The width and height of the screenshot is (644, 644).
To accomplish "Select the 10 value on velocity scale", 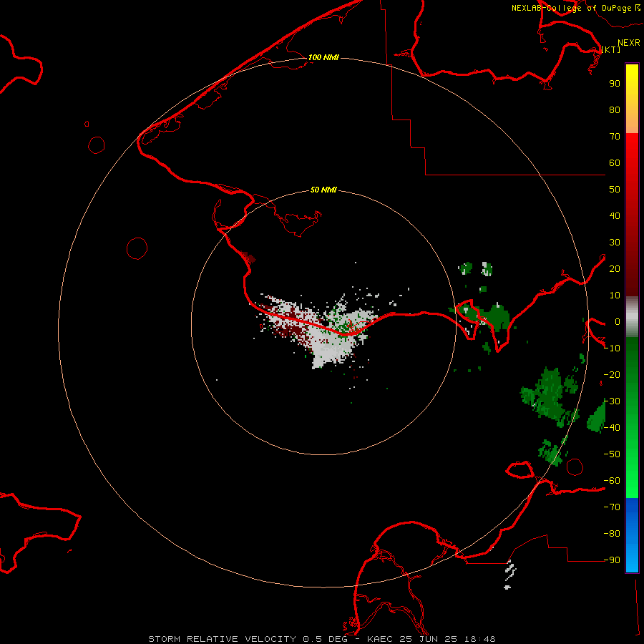I will (615, 296).
